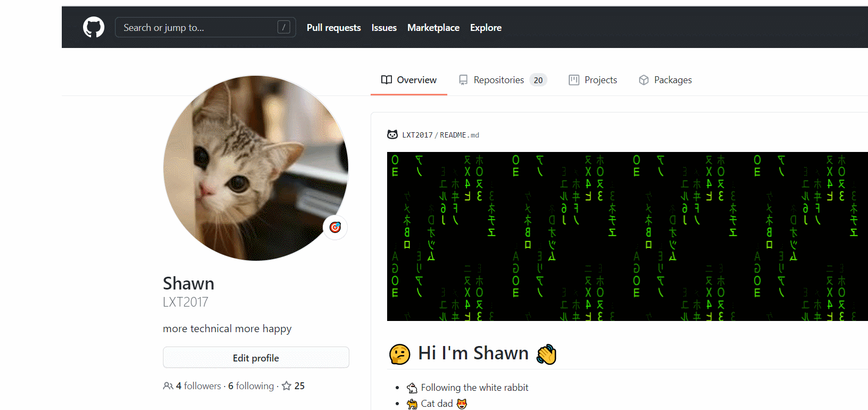Viewport: 868px width, 410px height.
Task: Click the GitHub Octocat logo
Action: [x=94, y=27]
